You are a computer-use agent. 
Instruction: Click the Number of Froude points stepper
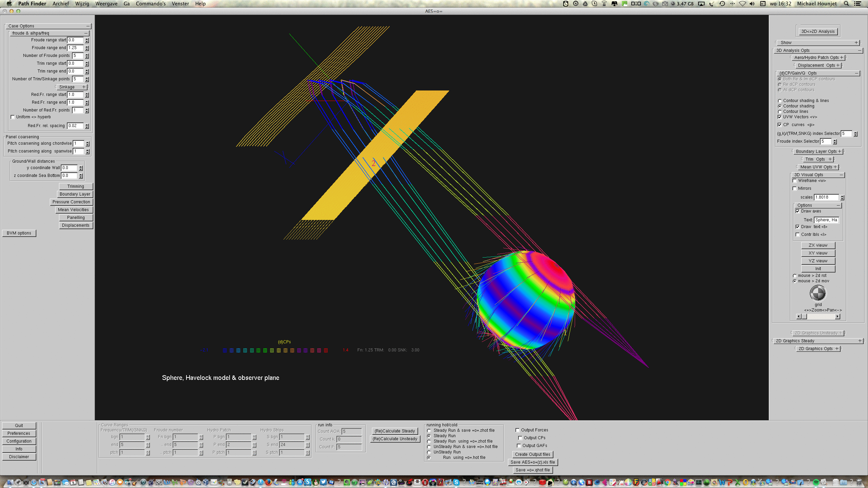click(87, 56)
